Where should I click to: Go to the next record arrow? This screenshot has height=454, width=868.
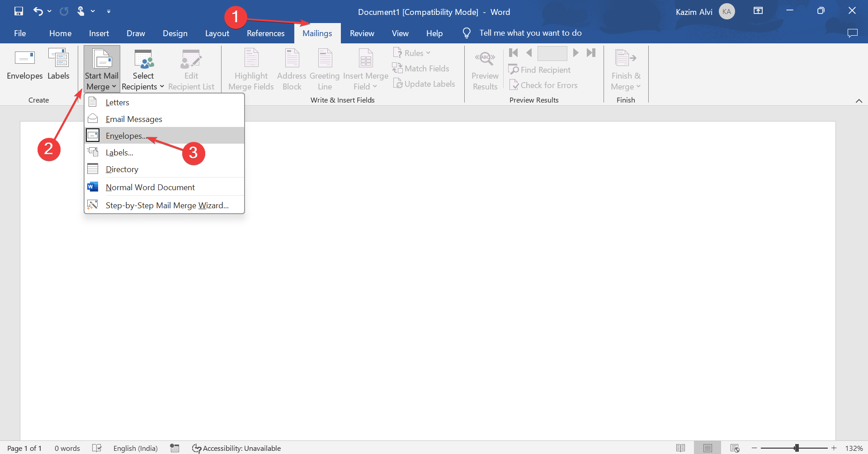click(x=576, y=53)
